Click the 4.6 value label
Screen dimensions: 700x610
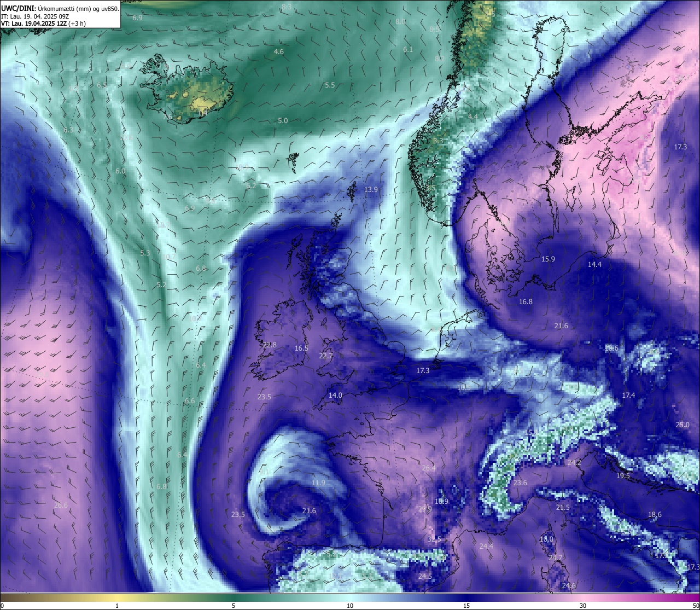click(x=279, y=51)
